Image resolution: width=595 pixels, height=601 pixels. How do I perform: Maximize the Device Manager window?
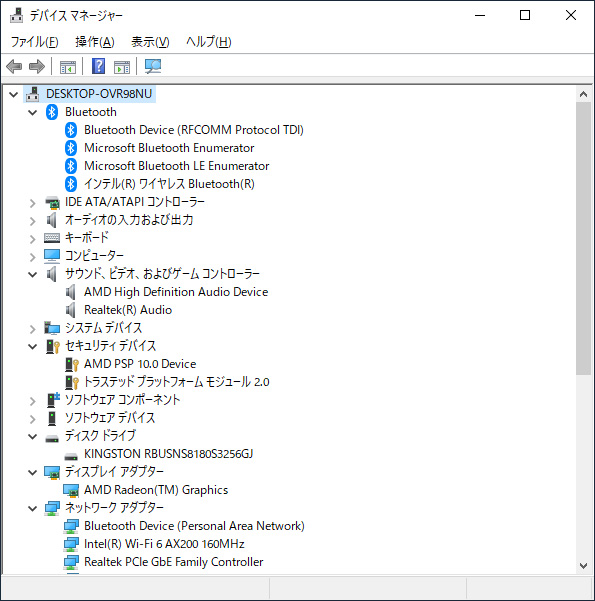coord(525,15)
